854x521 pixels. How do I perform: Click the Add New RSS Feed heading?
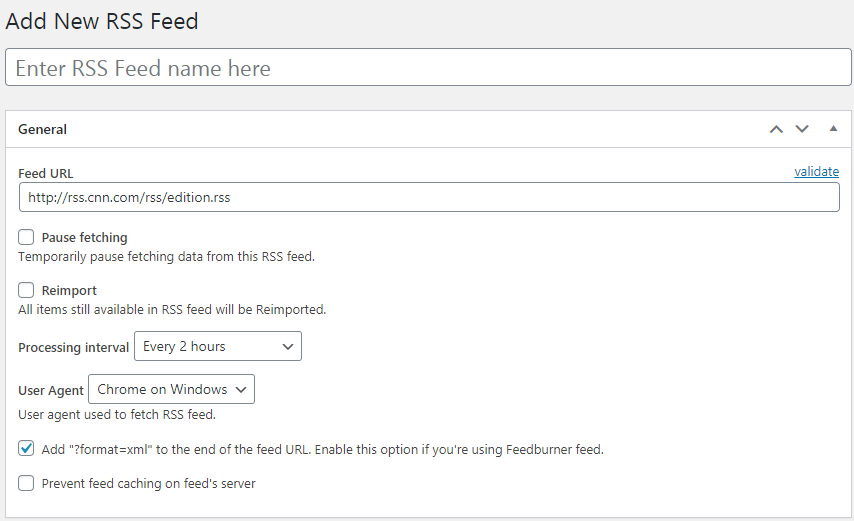[x=102, y=21]
